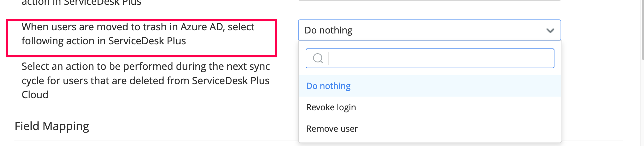Click the 'Select an action to be performed' description

click(x=146, y=81)
